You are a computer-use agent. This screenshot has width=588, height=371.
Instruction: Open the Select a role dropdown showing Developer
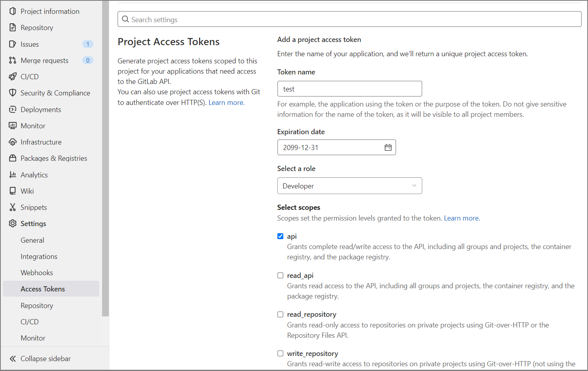(x=349, y=186)
